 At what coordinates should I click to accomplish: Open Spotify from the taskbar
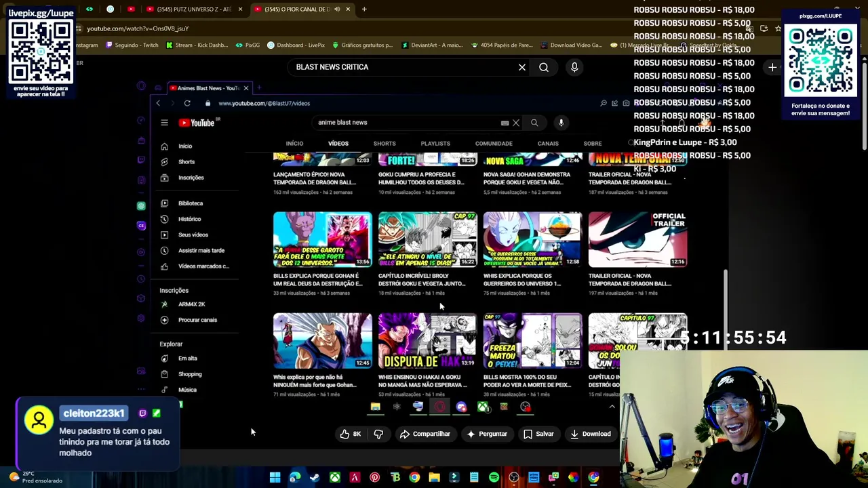point(494,477)
